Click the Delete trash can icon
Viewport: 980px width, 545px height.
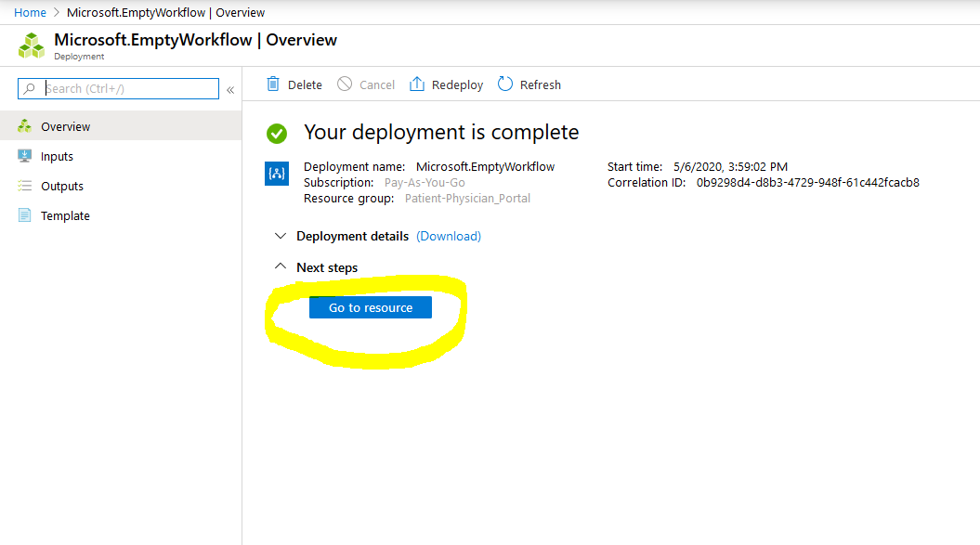(x=273, y=84)
